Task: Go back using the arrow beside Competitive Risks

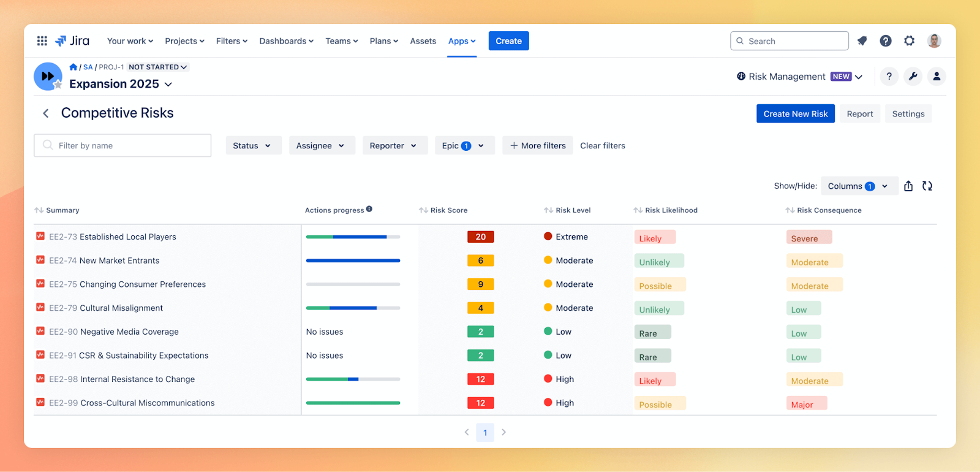Action: [x=45, y=113]
